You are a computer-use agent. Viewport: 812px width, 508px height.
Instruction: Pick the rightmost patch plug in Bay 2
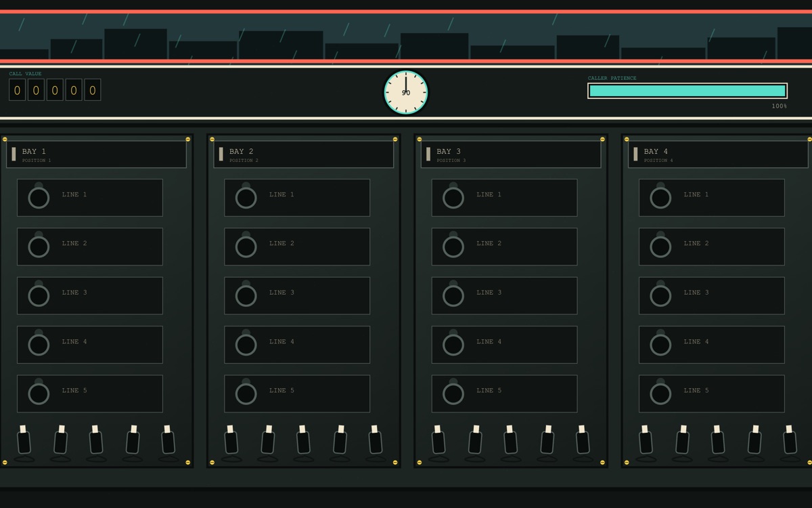pyautogui.click(x=375, y=440)
